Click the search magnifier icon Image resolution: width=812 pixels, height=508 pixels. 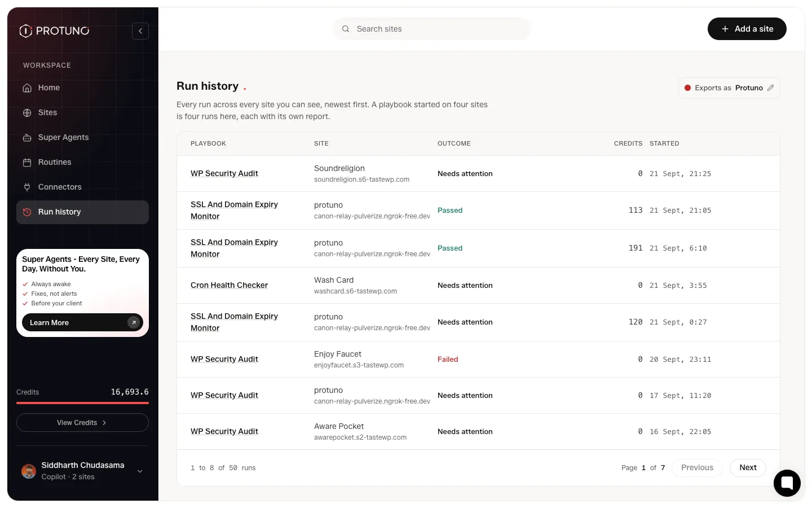click(x=346, y=29)
